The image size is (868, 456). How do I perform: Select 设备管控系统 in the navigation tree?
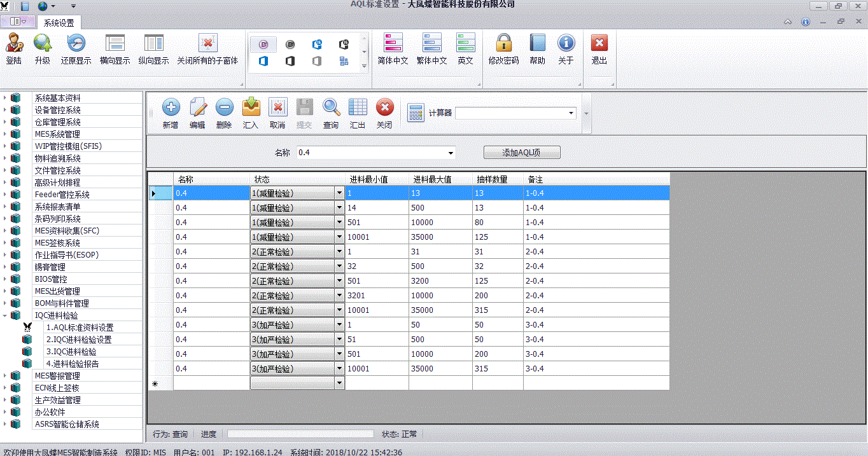point(58,110)
